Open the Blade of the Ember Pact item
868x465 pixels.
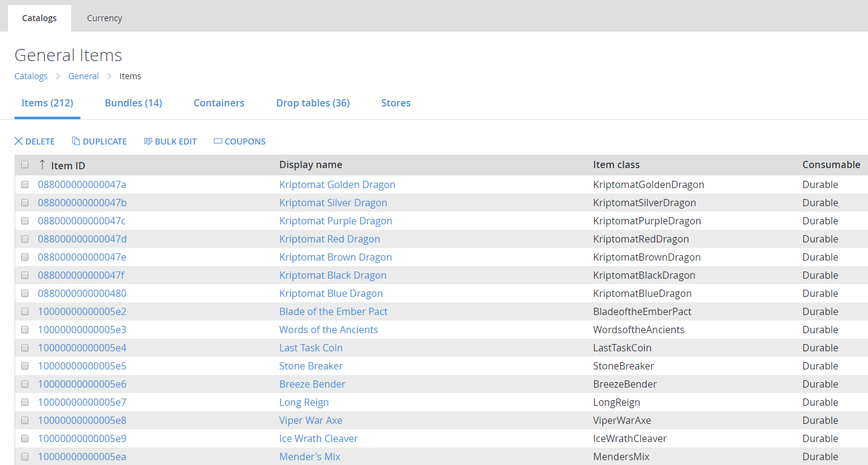(x=333, y=311)
